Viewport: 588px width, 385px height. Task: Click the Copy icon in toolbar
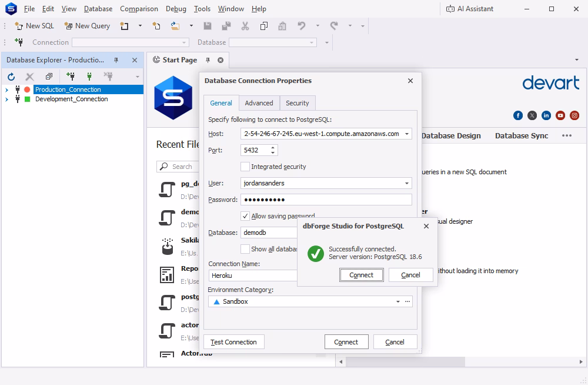[263, 25]
